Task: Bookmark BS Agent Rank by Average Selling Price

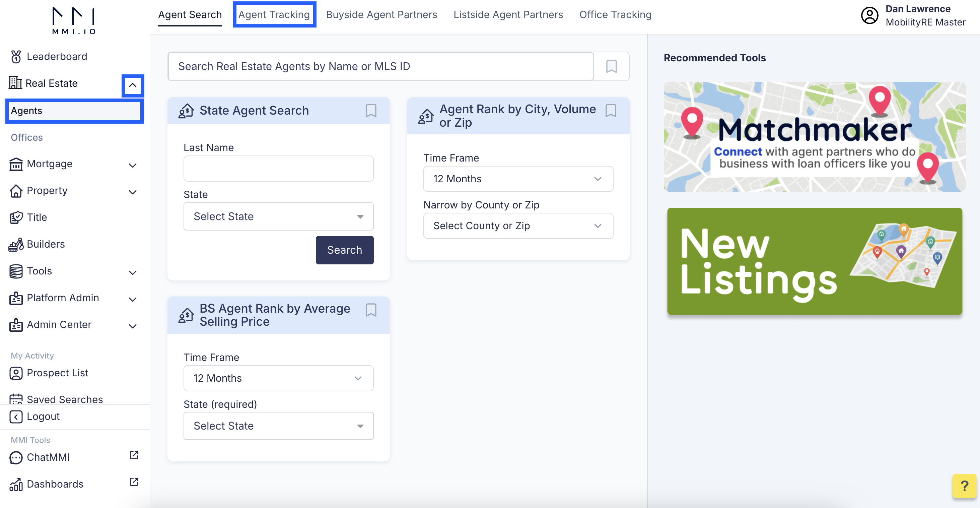Action: point(371,310)
